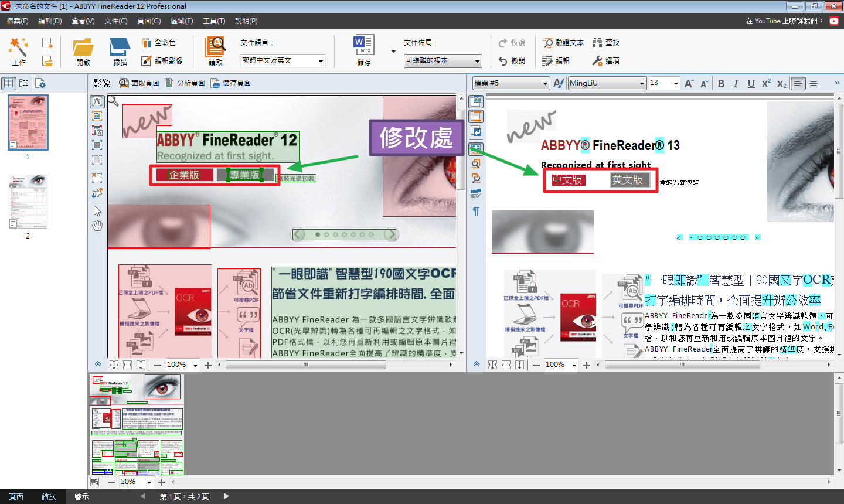Choose the delete area tool
The height and width of the screenshot is (504, 844).
click(97, 177)
